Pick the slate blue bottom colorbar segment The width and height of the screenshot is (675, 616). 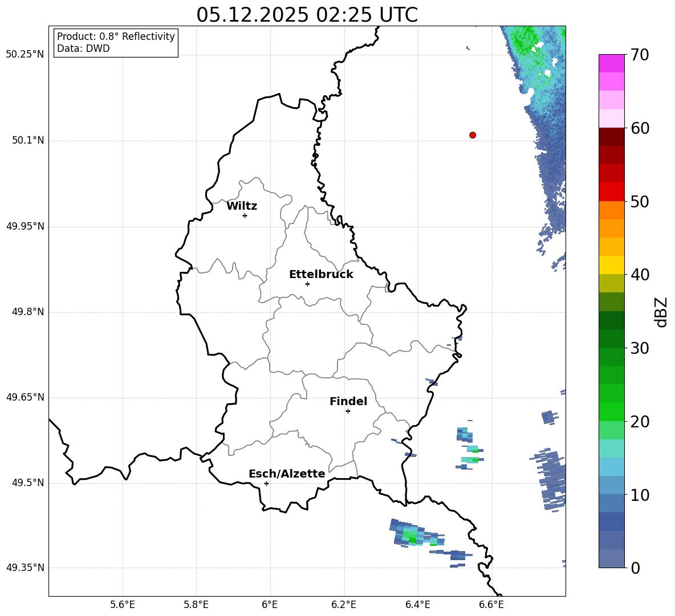click(611, 558)
